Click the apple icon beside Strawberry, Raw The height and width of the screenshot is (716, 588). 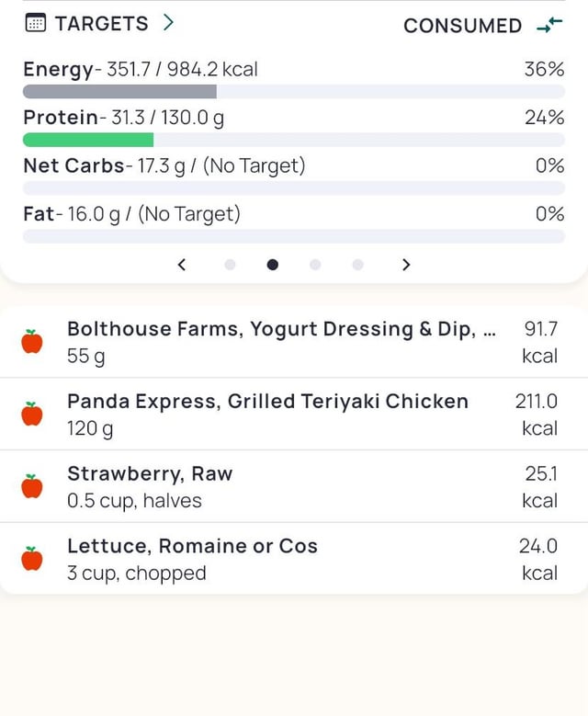coord(32,486)
